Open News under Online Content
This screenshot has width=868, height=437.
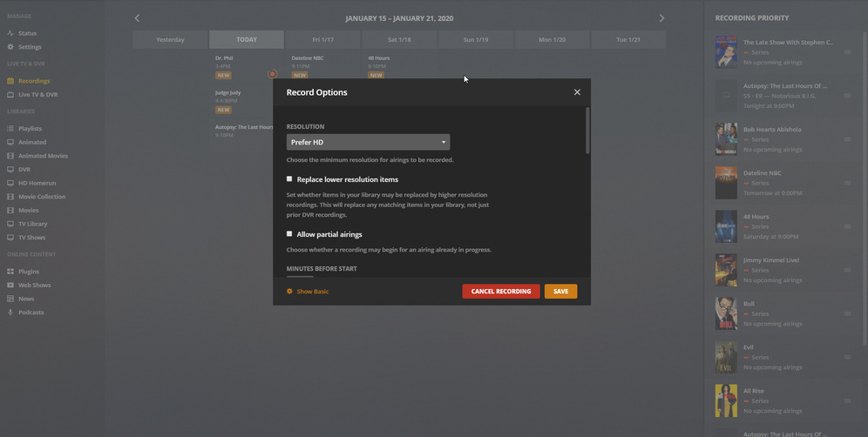tap(21, 299)
